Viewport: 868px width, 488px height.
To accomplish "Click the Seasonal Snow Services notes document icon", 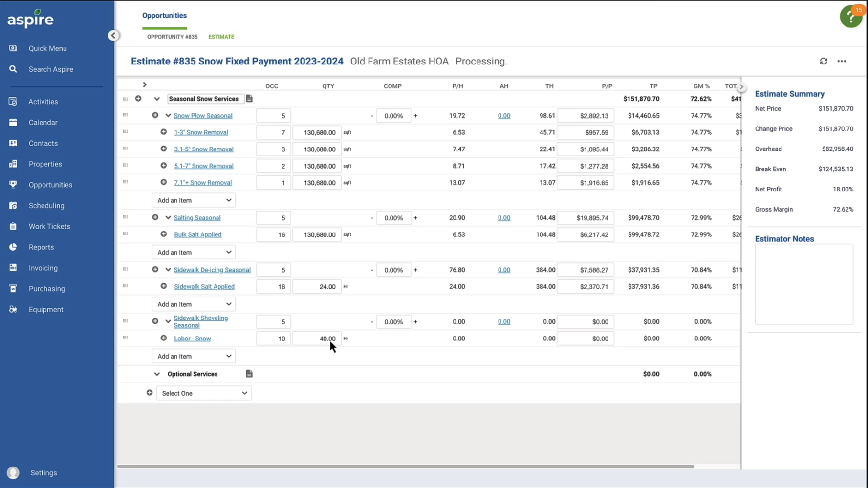I will coord(249,99).
